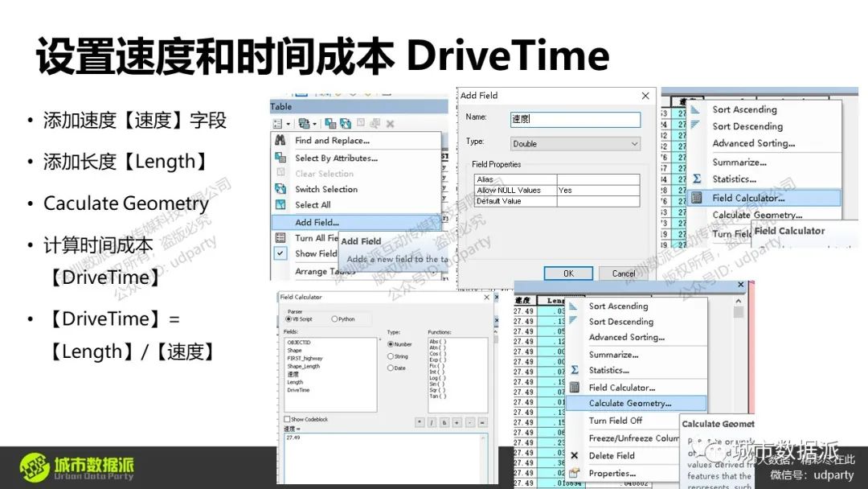Click the Default Value cell in Field Properties

pyautogui.click(x=599, y=202)
